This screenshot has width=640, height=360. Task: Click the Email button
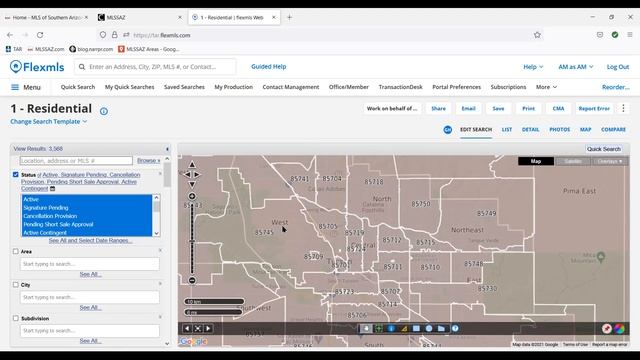pos(469,109)
